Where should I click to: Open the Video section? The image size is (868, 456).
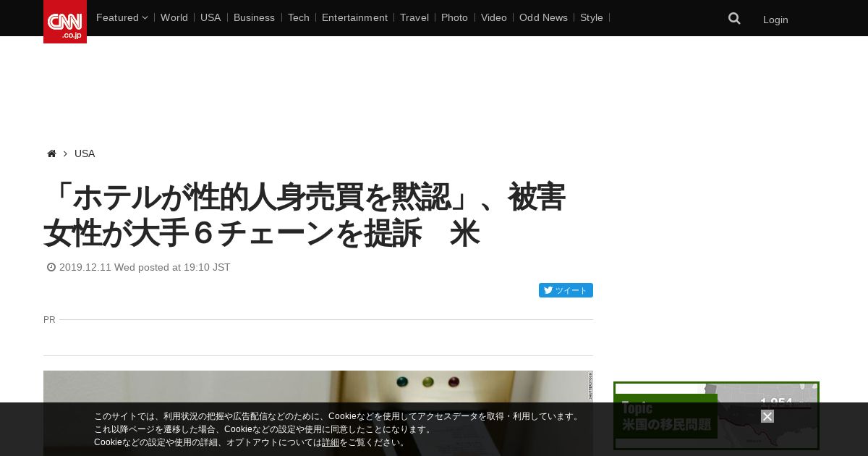point(494,17)
